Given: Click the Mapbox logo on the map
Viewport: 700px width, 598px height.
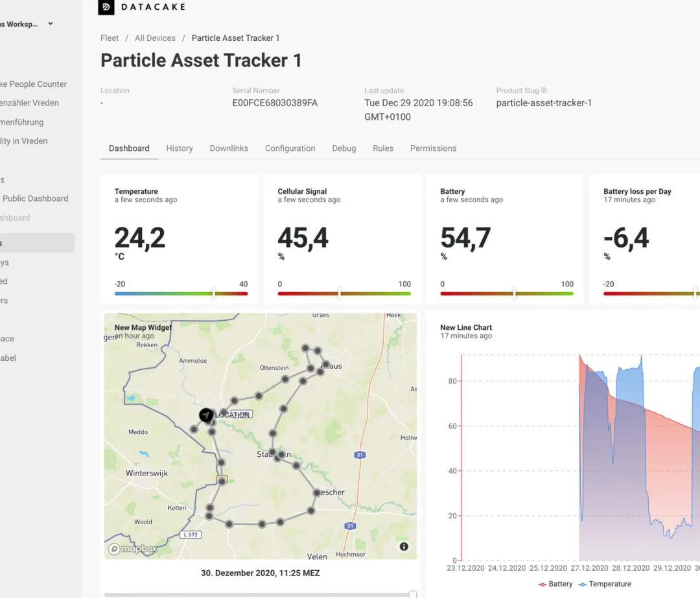Looking at the screenshot, I should click(x=133, y=549).
